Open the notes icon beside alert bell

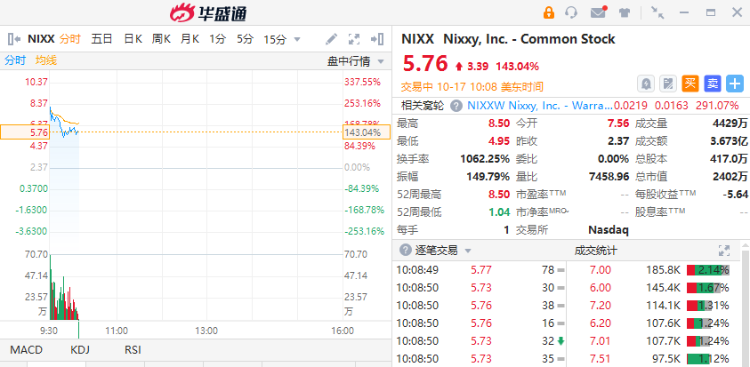pos(668,84)
